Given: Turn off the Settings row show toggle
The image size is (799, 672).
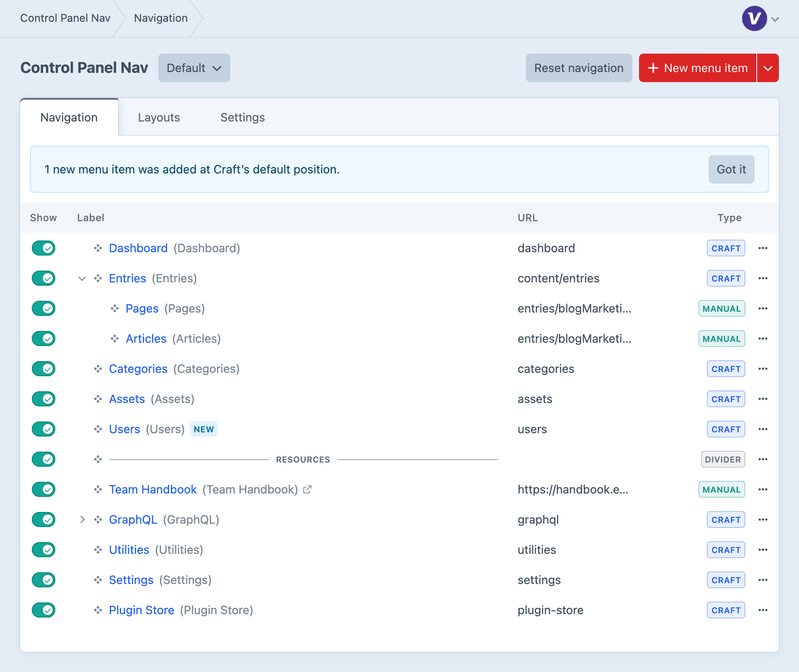Looking at the screenshot, I should 44,580.
